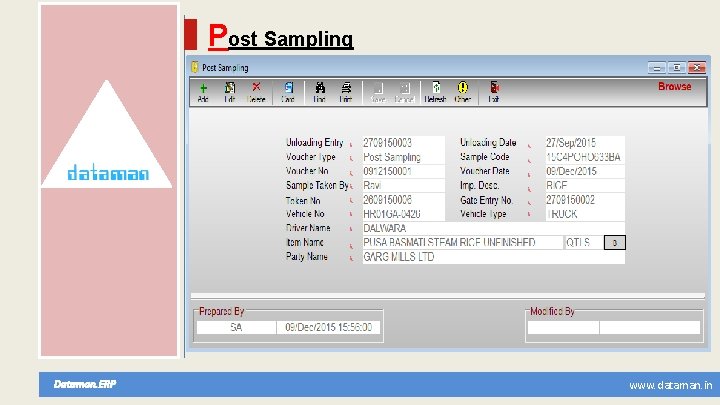Click the Token No field

click(x=404, y=200)
